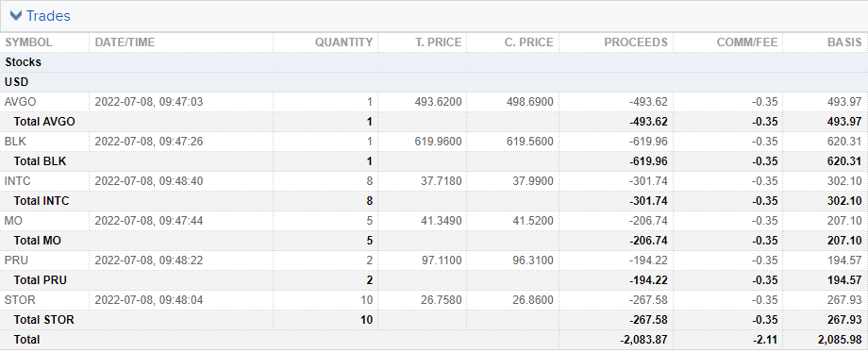
Task: Click the Total STOR row label
Action: coord(43,320)
